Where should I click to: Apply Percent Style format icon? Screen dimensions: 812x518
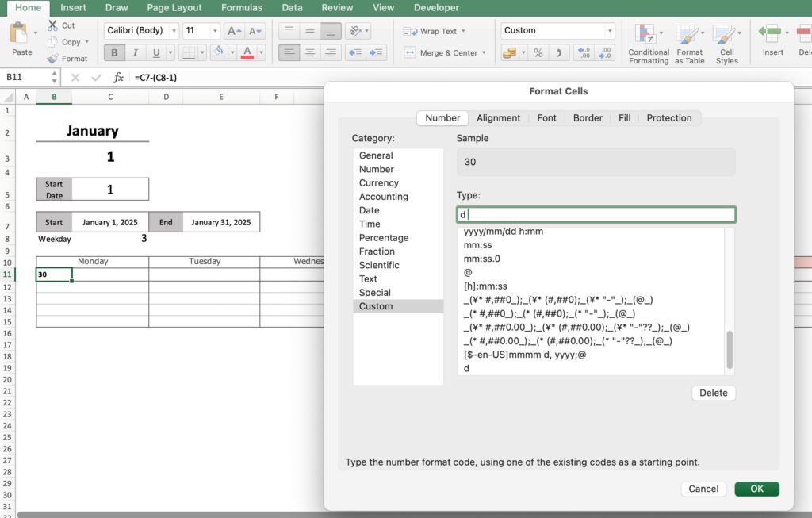(x=538, y=52)
